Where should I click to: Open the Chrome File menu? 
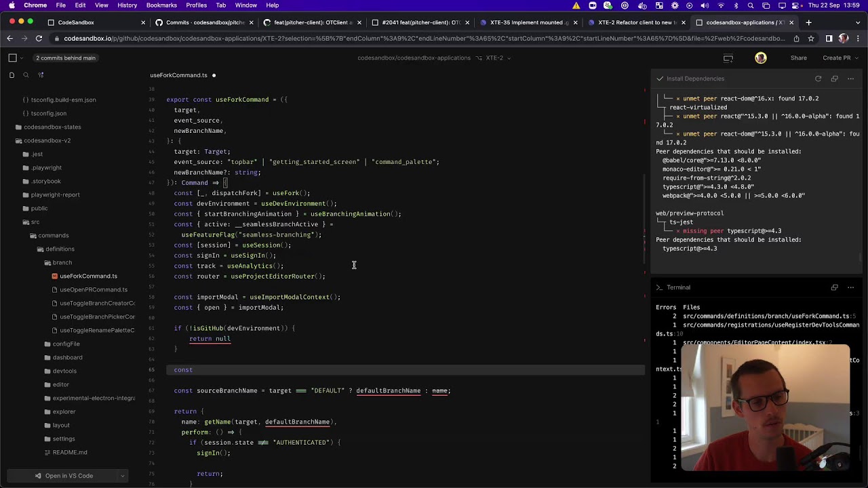point(60,5)
